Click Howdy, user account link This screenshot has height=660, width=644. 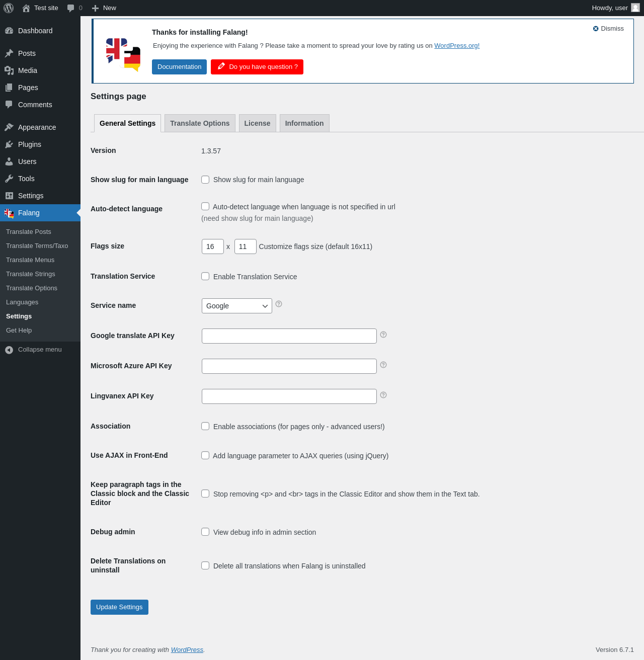click(616, 8)
